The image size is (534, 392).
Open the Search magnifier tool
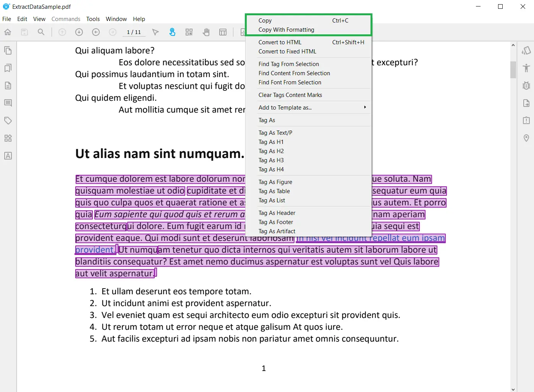[x=41, y=32]
